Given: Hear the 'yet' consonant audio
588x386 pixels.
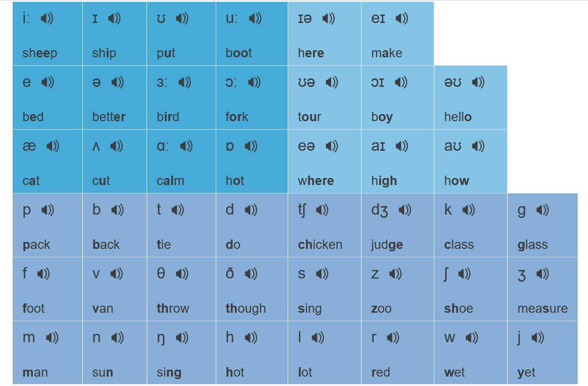Looking at the screenshot, I should coord(538,338).
